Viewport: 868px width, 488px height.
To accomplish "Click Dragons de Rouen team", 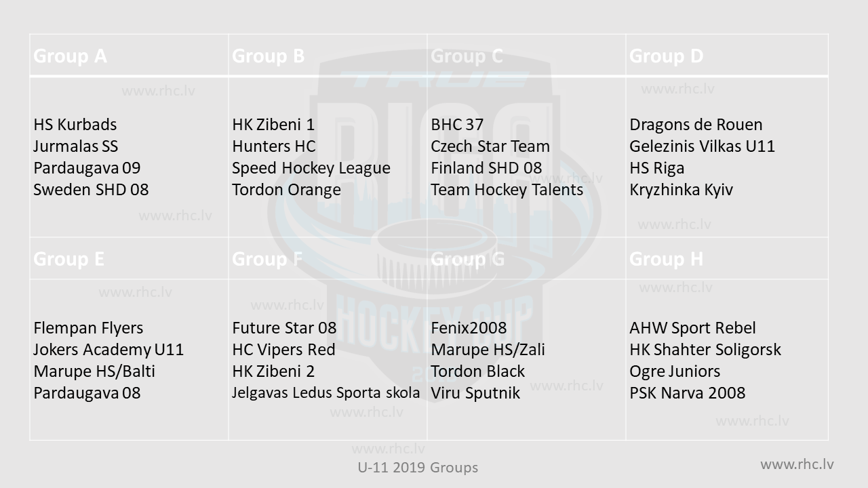I will point(696,125).
